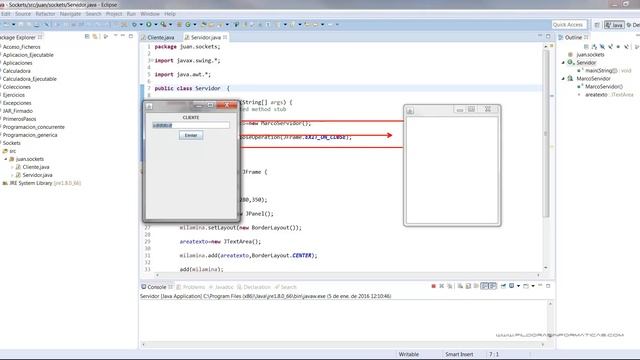Open the Open Console dropdown arrow
The width and height of the screenshot is (640, 360).
click(x=533, y=286)
